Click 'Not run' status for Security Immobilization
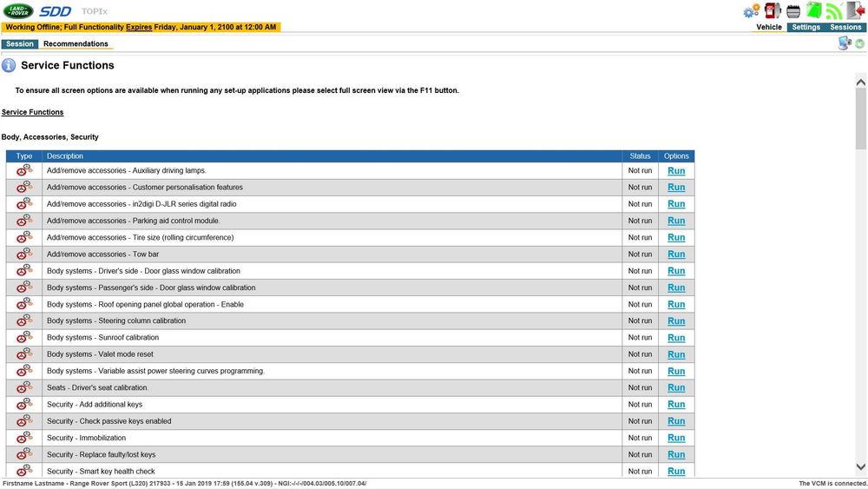 [640, 438]
